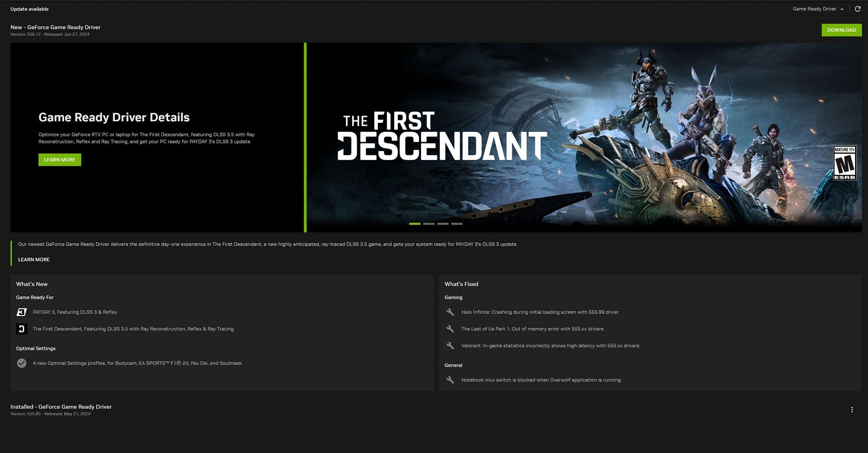This screenshot has height=453, width=868.
Task: Click the 'Game Ready For' subheading
Action: [35, 297]
